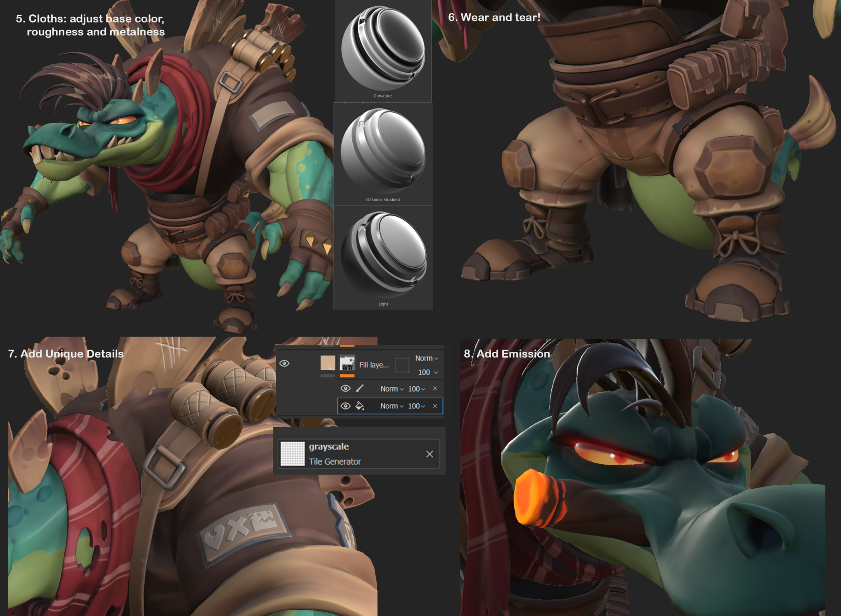Click the peach base color swatch on Fill layer
Viewport: 841px width, 616px height.
click(328, 363)
